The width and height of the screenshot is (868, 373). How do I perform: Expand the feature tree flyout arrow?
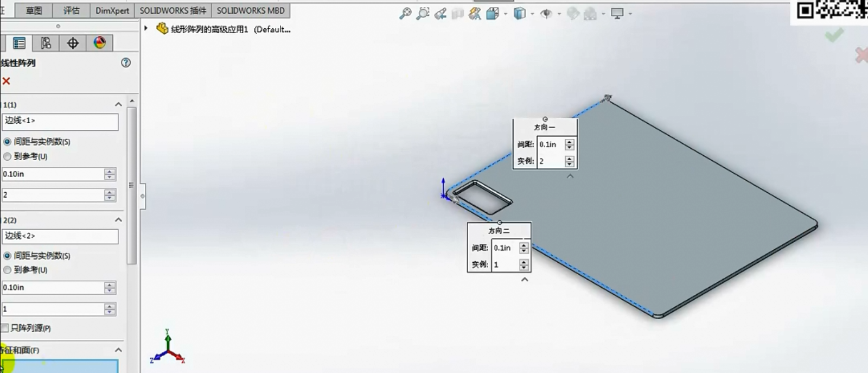click(x=146, y=28)
